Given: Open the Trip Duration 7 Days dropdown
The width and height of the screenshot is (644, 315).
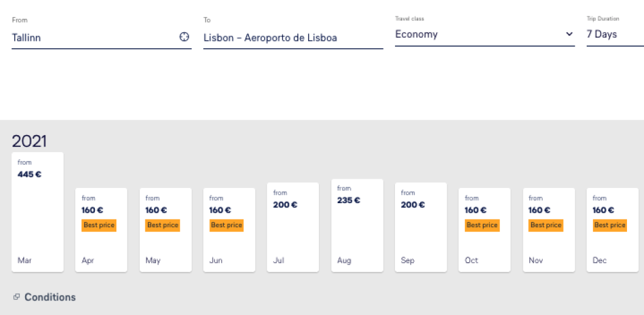Looking at the screenshot, I should click(x=613, y=34).
